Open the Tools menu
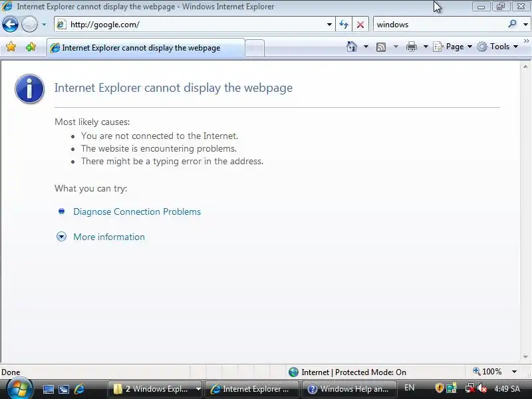The width and height of the screenshot is (532, 399). [497, 47]
